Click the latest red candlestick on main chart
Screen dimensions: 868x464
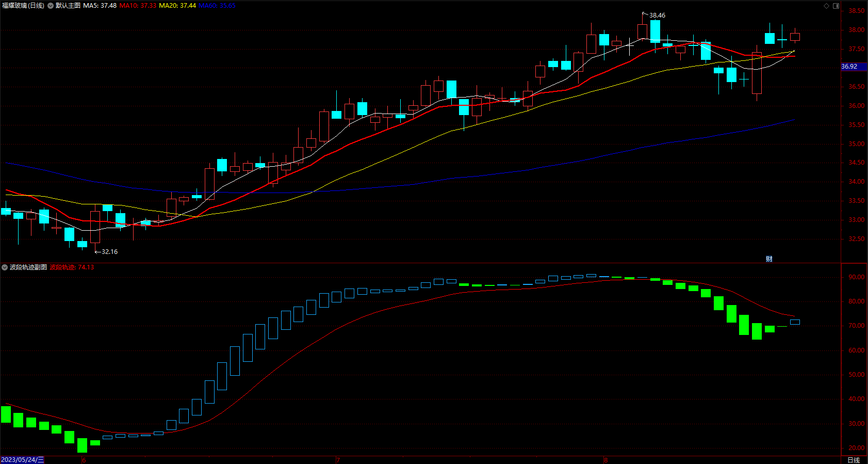pyautogui.click(x=795, y=37)
